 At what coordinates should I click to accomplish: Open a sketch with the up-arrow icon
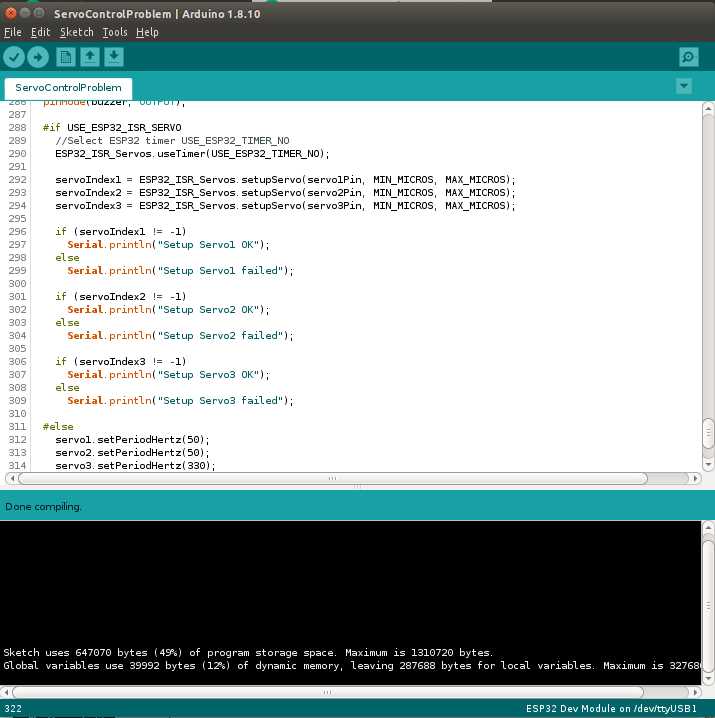(90, 57)
